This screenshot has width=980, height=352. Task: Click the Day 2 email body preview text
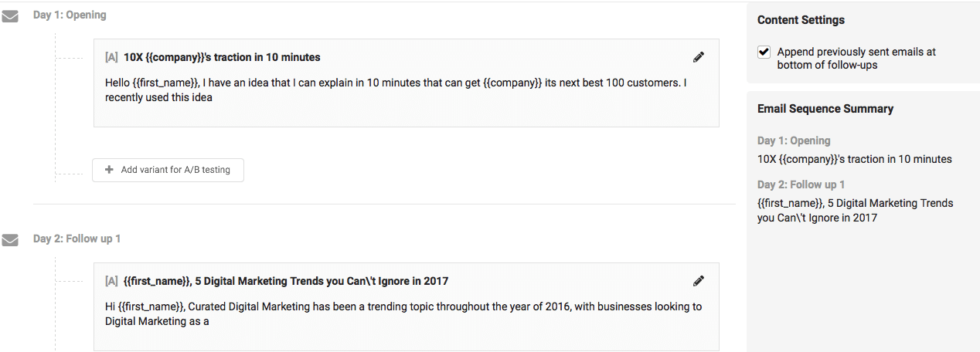(403, 313)
